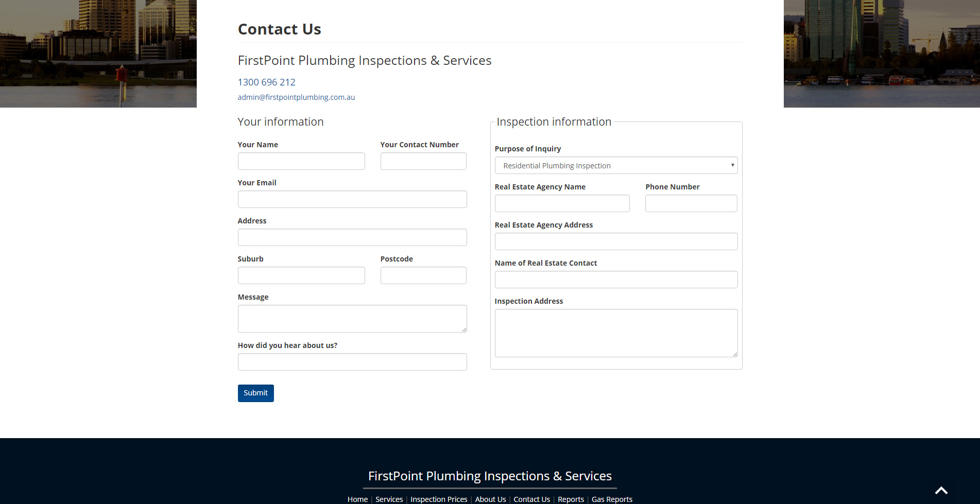
Task: Click into the Suburb field
Action: (301, 275)
